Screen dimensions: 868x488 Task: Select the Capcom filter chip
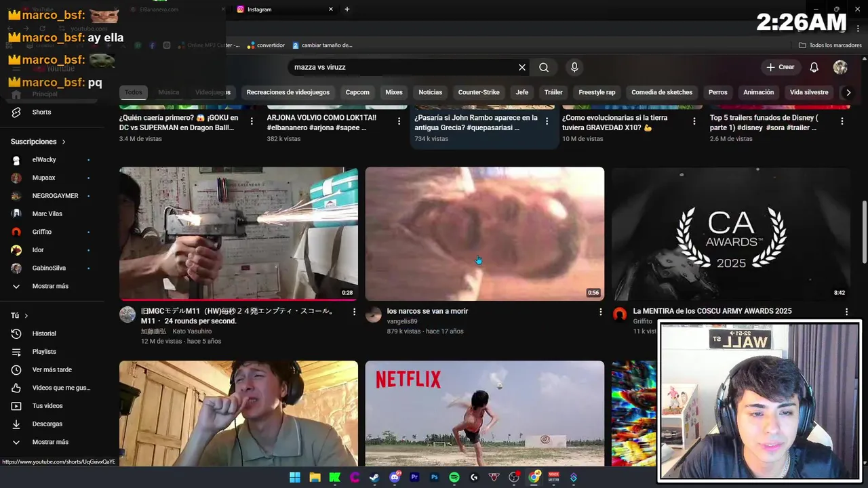[x=357, y=92]
